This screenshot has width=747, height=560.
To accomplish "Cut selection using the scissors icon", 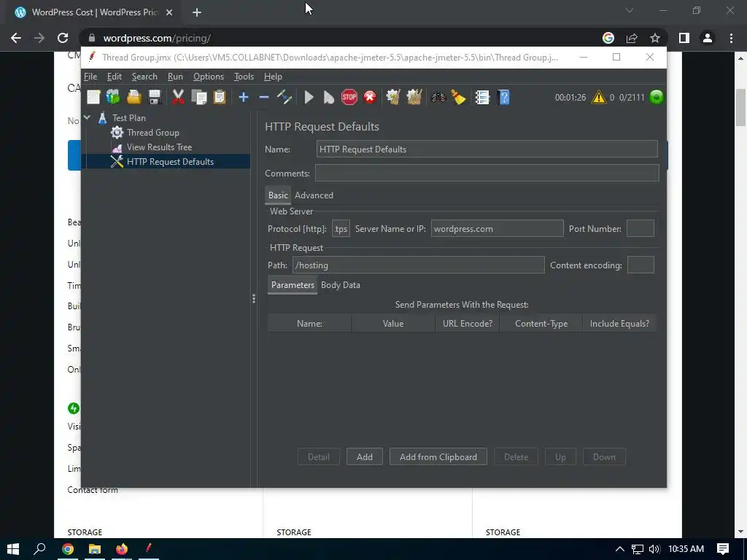I will (x=178, y=97).
